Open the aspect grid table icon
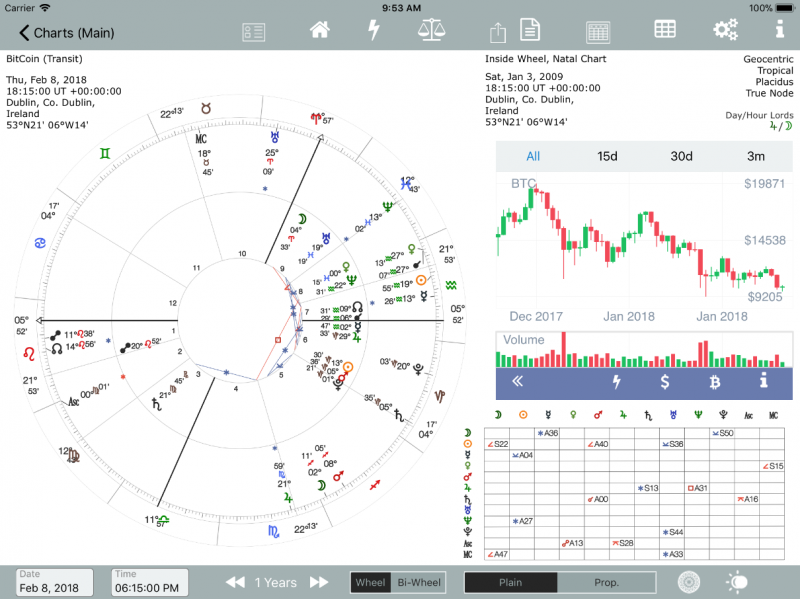Viewport: 800px width, 599px height. [665, 31]
